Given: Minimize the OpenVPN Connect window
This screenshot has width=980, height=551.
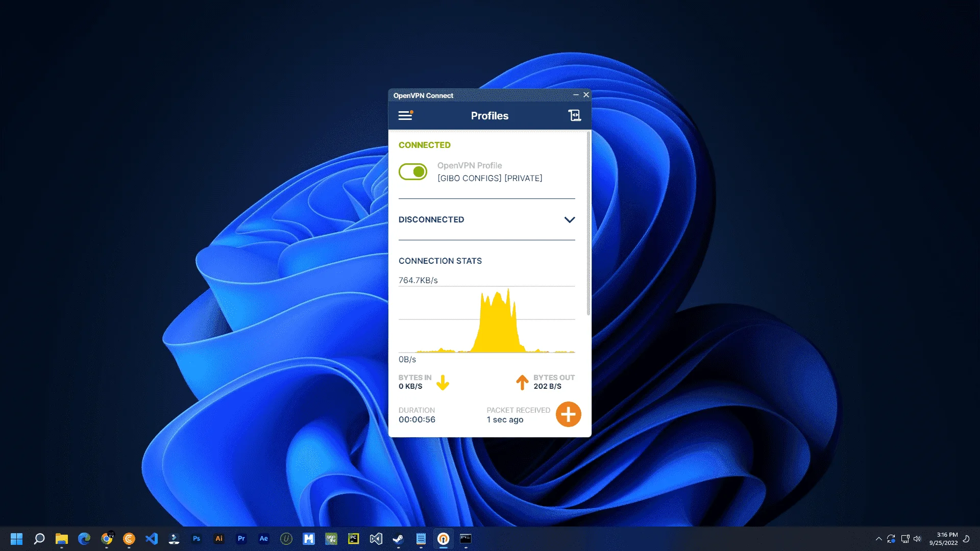Looking at the screenshot, I should [576, 95].
